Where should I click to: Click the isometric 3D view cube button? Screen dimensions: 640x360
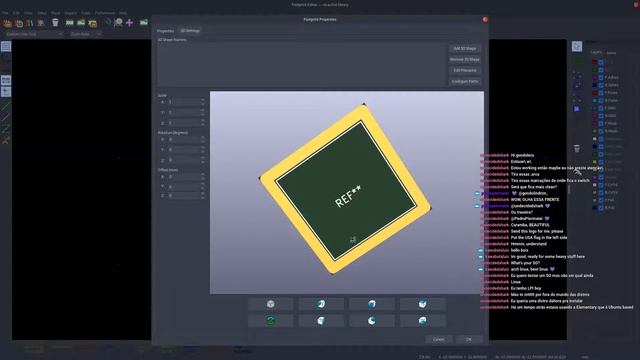(x=270, y=304)
